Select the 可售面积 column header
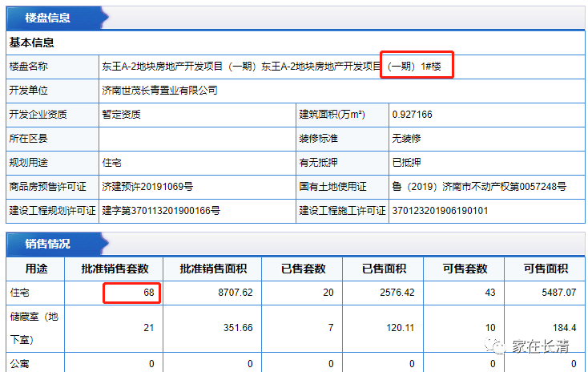The height and width of the screenshot is (372, 588). (546, 269)
